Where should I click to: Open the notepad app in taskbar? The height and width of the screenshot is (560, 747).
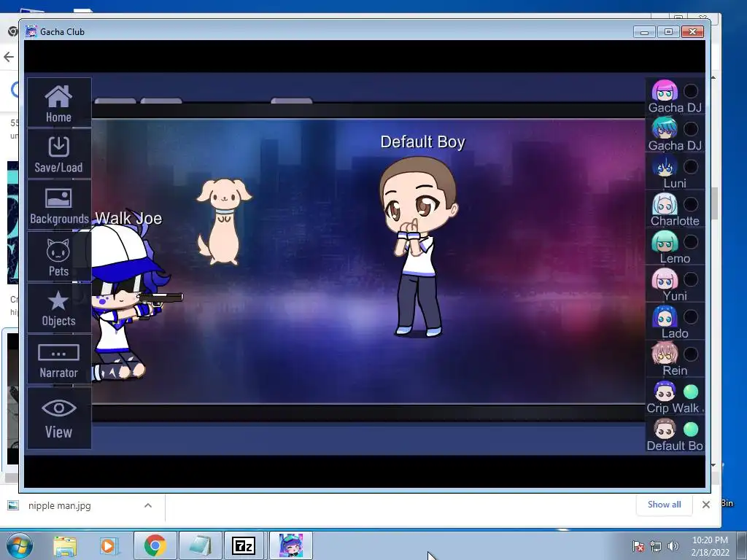click(200, 546)
